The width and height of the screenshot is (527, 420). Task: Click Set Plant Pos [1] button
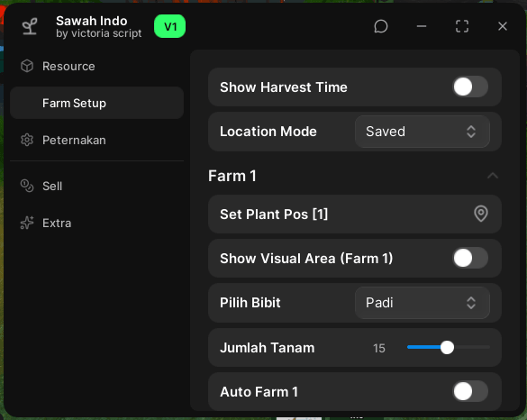pos(355,215)
